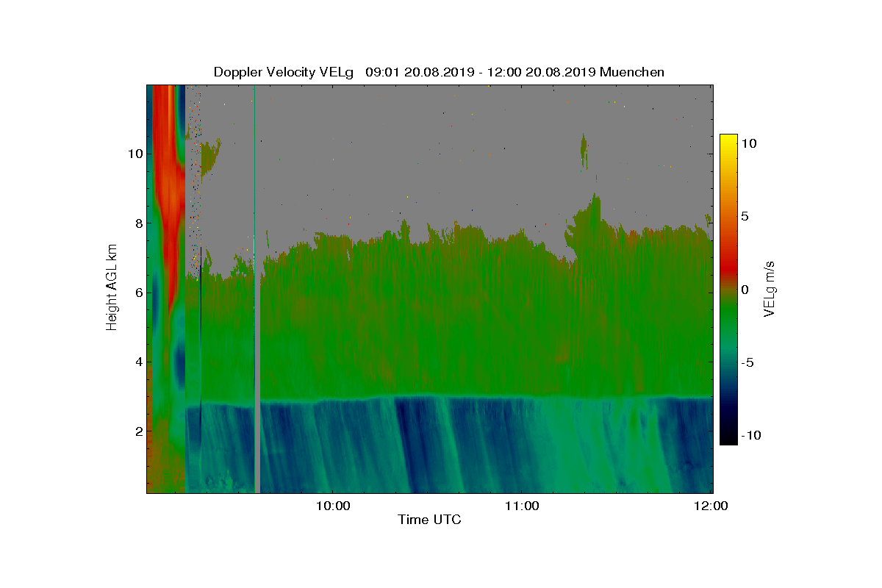Click the colorbar tick label 0
Image resolution: width=882 pixels, height=588 pixels.
(x=744, y=290)
